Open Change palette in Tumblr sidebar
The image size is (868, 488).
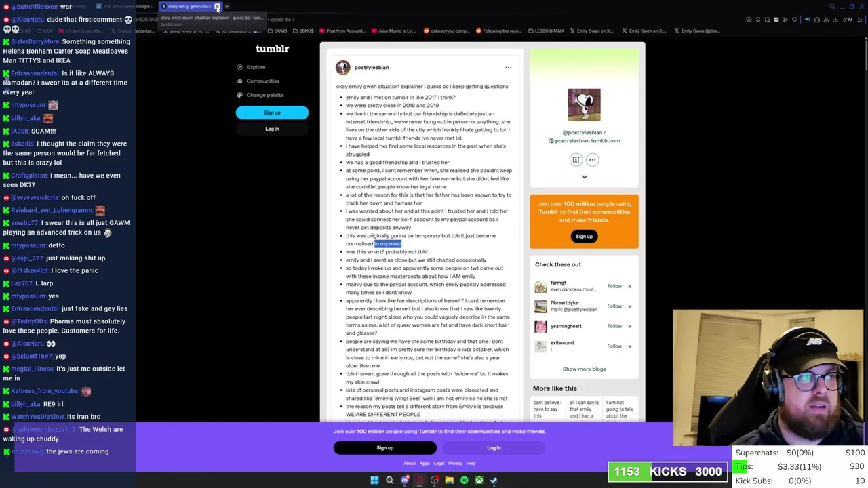[264, 95]
